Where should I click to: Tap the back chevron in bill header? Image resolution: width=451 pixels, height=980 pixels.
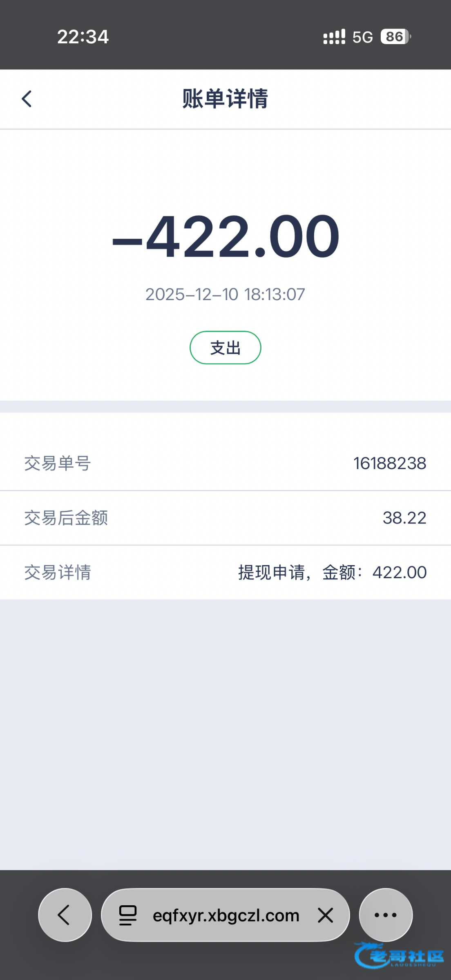27,99
